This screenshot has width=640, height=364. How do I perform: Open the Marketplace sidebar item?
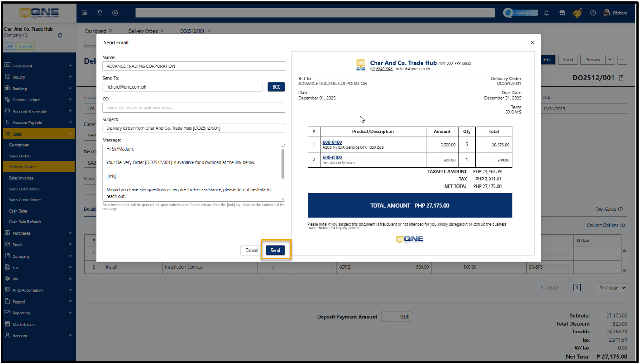coord(38,325)
